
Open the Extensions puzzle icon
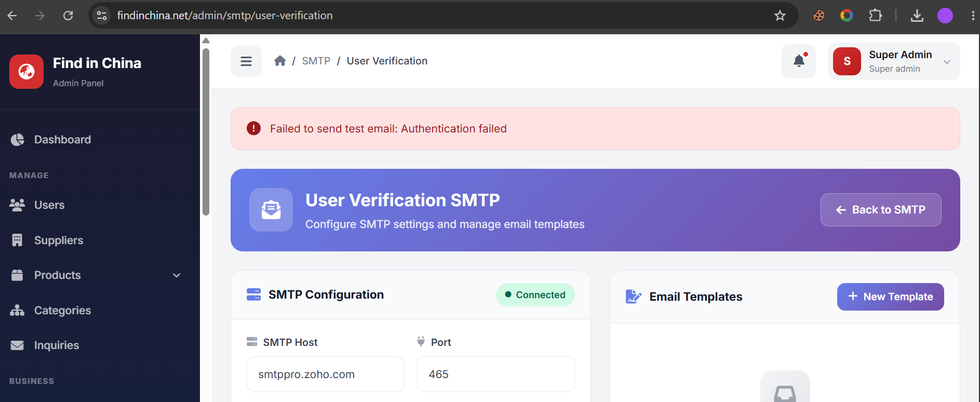point(876,16)
